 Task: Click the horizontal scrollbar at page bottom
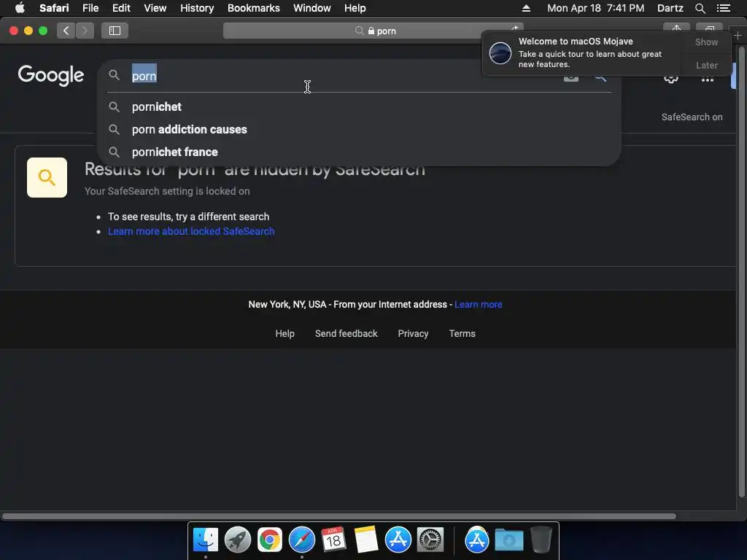click(338, 516)
